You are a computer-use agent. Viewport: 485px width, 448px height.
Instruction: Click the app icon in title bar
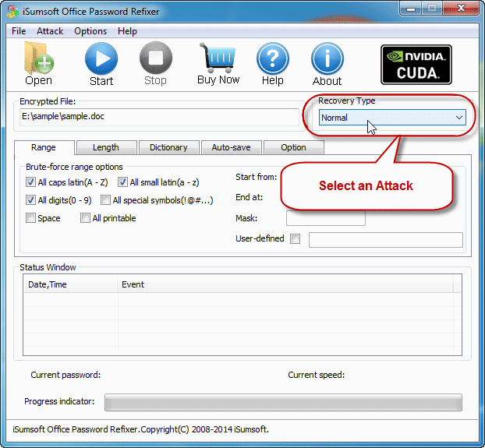(12, 12)
